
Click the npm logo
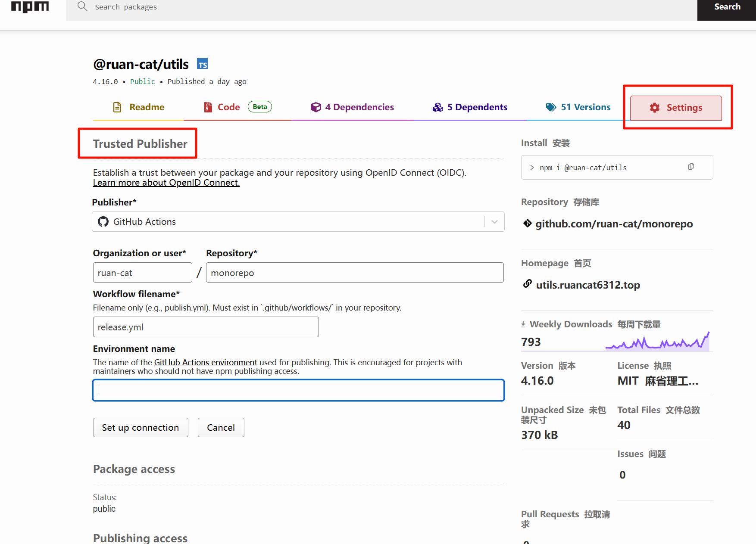coord(30,7)
